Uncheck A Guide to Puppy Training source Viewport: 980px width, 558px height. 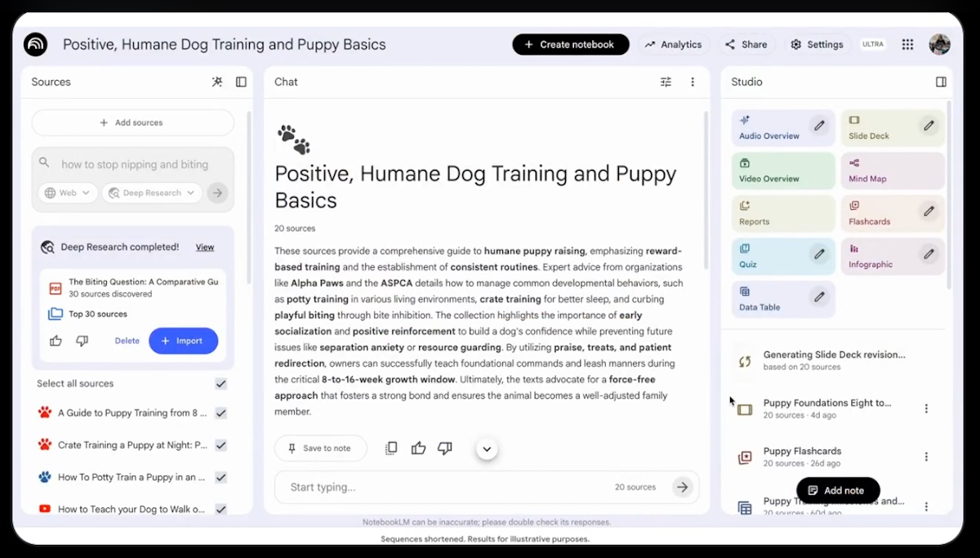(x=220, y=413)
